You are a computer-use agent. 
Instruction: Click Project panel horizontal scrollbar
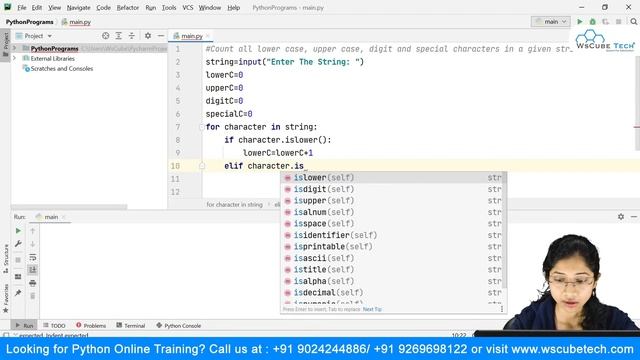pyautogui.click(x=69, y=207)
